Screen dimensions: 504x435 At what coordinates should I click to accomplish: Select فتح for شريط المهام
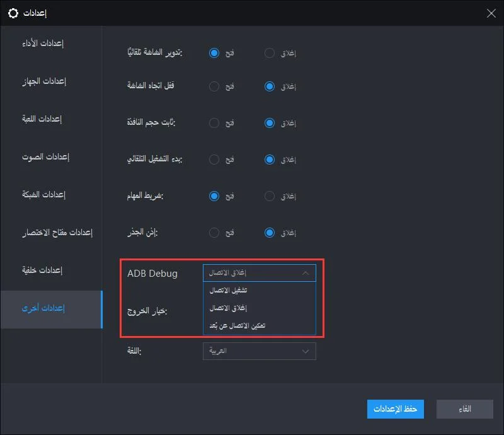[x=214, y=196]
